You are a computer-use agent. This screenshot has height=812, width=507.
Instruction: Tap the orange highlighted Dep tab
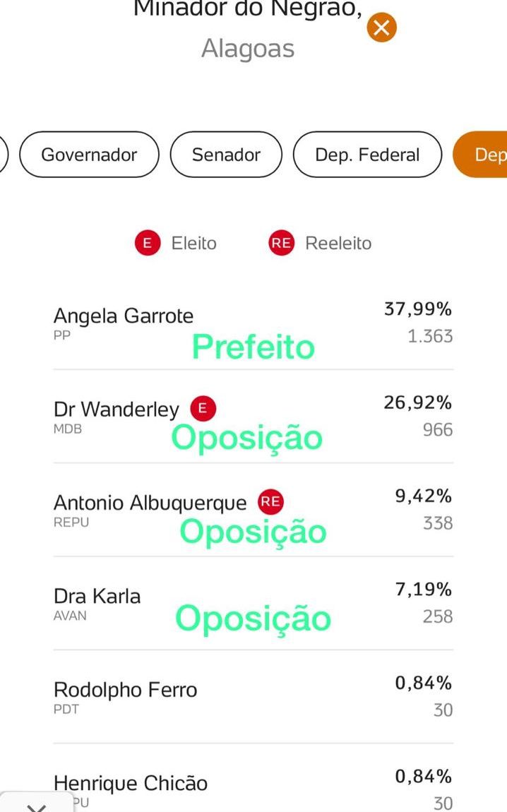(484, 155)
